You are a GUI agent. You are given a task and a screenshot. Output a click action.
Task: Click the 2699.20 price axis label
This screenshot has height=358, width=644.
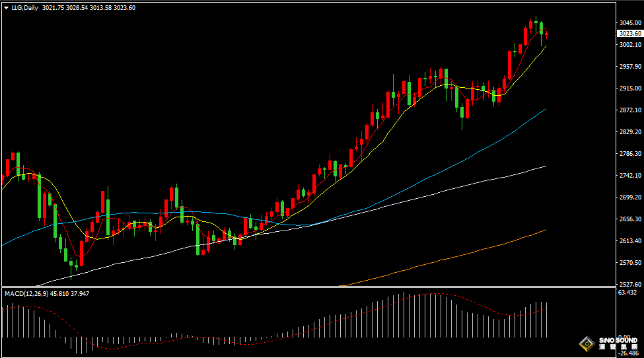630,197
